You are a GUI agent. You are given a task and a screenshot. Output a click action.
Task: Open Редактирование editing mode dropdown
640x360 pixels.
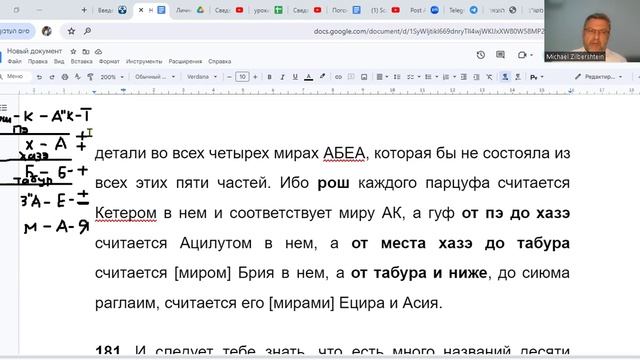click(x=598, y=77)
